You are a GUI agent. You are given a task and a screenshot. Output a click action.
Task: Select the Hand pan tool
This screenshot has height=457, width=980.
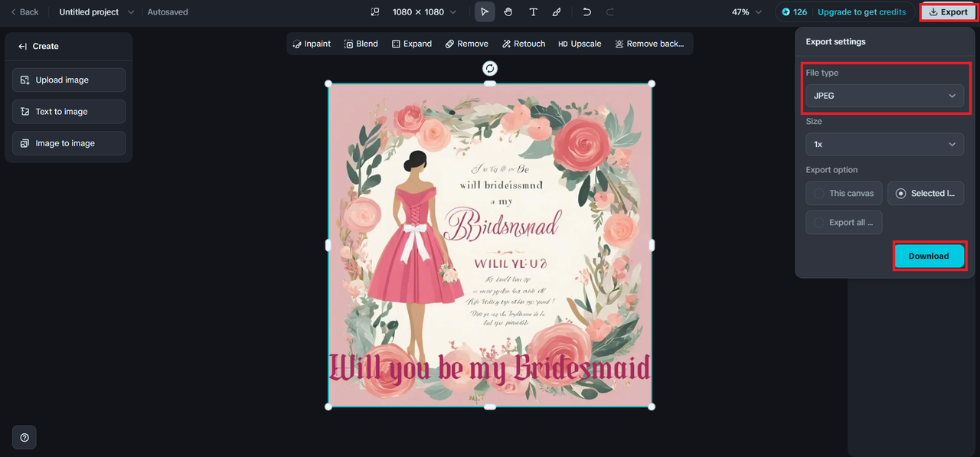coord(508,12)
